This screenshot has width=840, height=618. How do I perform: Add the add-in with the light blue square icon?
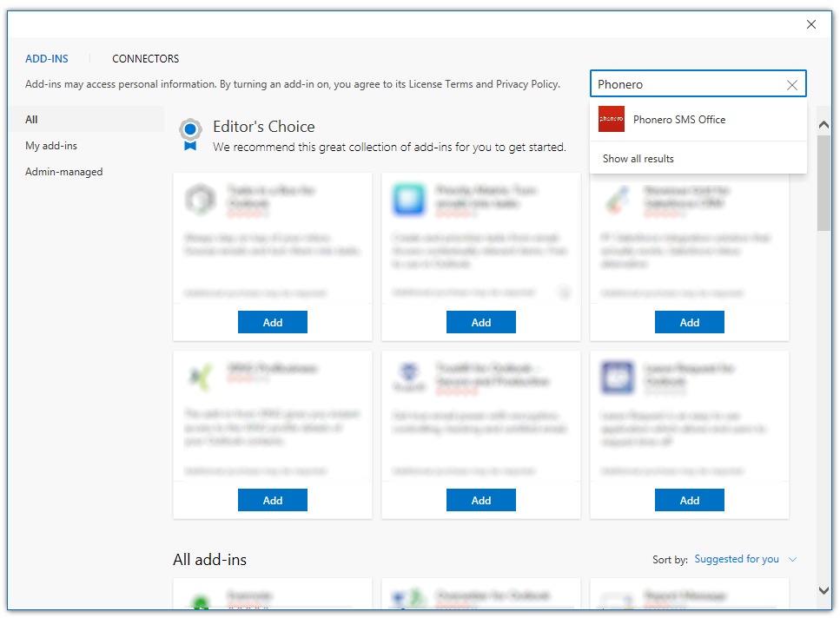[481, 322]
